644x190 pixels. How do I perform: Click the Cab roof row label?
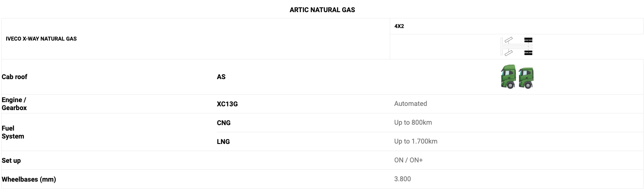click(x=15, y=77)
